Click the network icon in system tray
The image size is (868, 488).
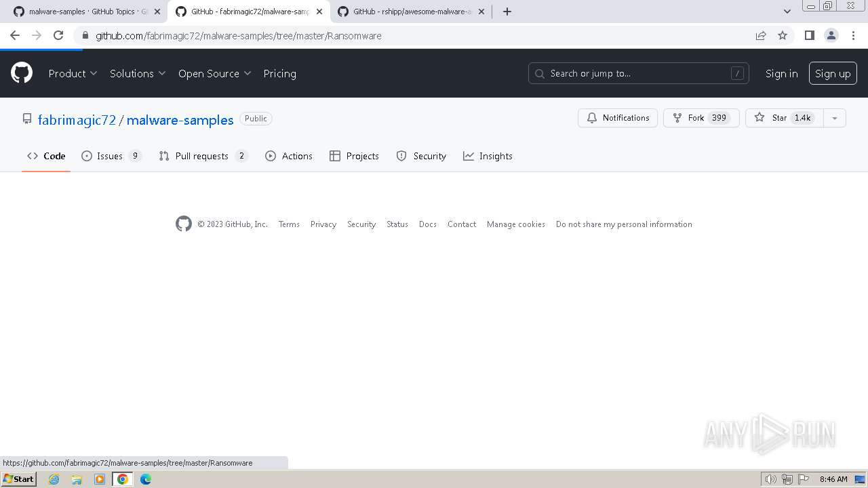point(787,479)
